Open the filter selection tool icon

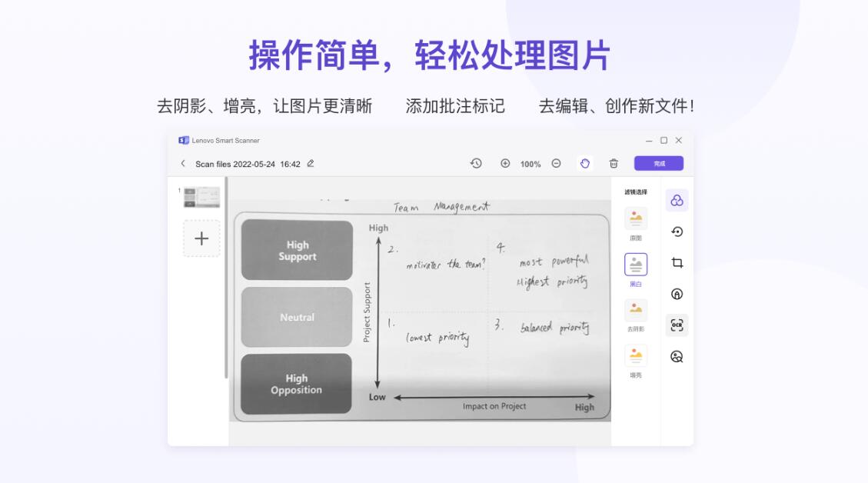[x=677, y=201]
